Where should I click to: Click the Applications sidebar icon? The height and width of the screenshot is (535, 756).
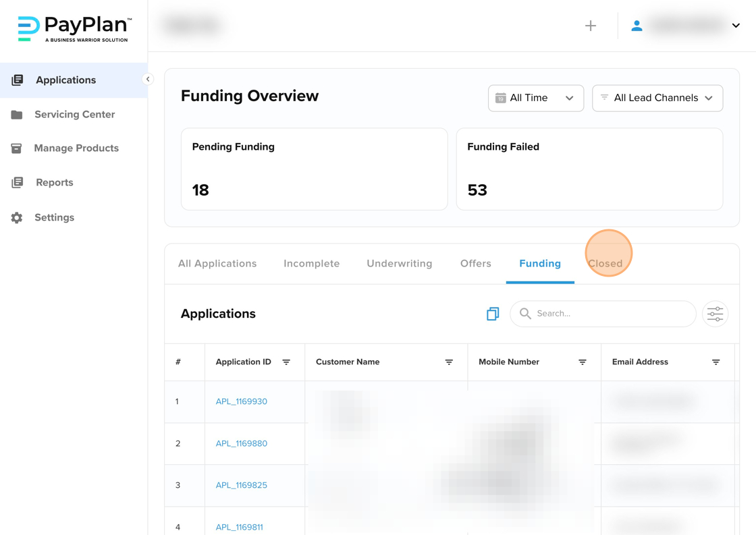pyautogui.click(x=18, y=80)
